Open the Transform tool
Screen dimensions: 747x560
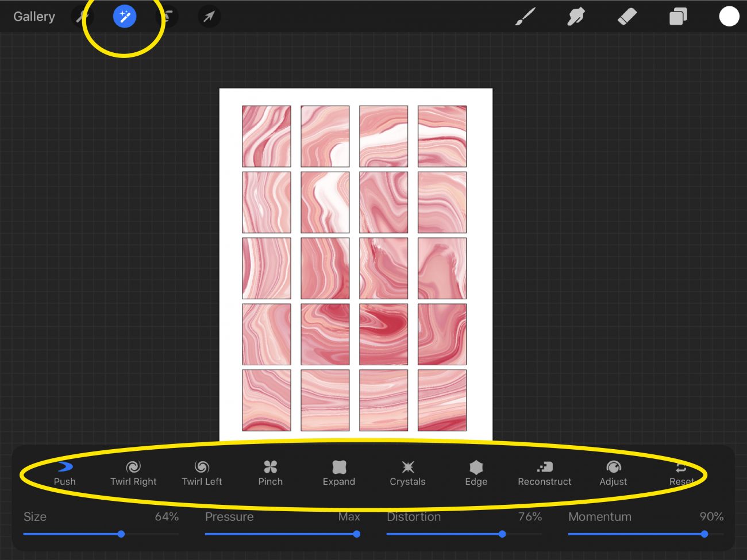tap(209, 17)
